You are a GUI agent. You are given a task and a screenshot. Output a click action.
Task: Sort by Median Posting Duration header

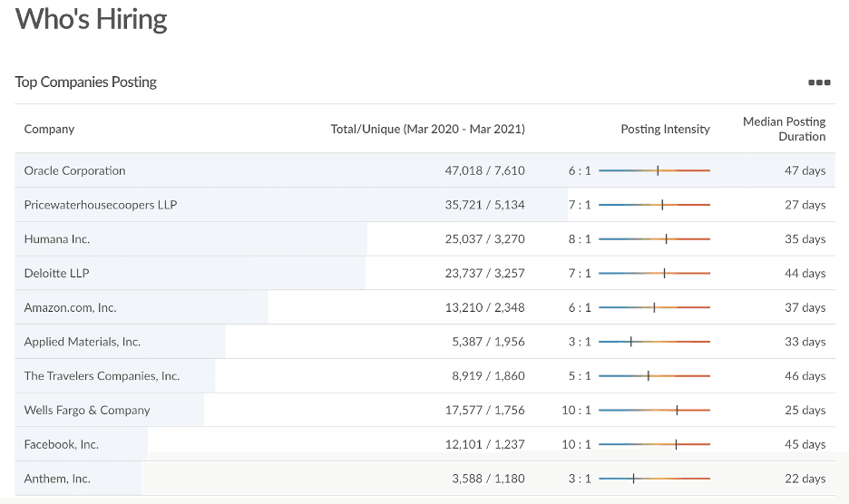(x=784, y=129)
